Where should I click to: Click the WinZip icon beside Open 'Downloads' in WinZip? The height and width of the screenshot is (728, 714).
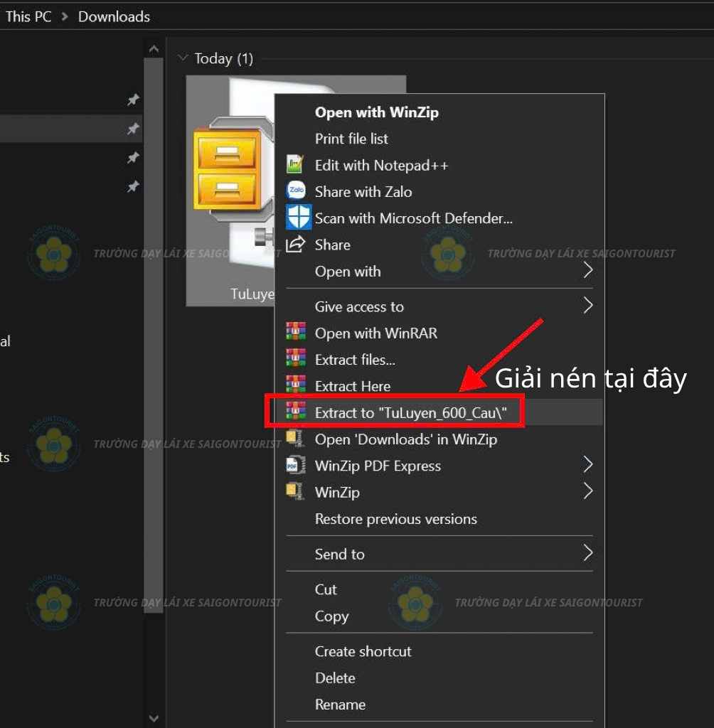coord(295,438)
